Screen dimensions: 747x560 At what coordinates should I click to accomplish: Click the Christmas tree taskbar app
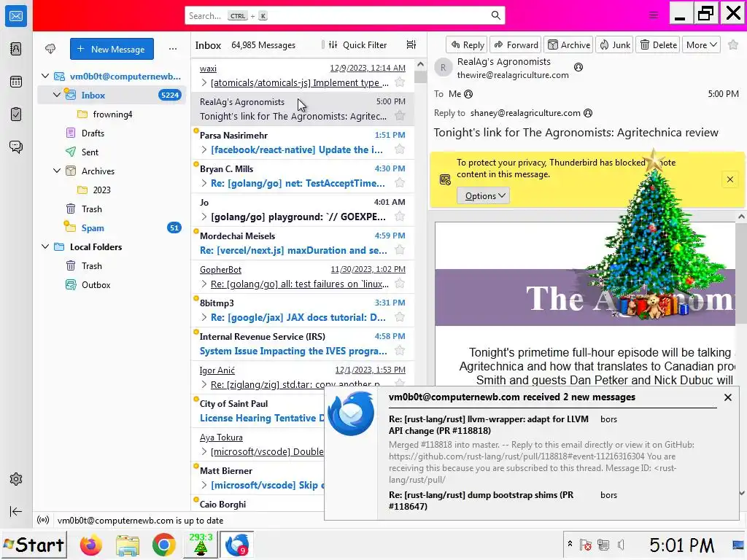201,545
